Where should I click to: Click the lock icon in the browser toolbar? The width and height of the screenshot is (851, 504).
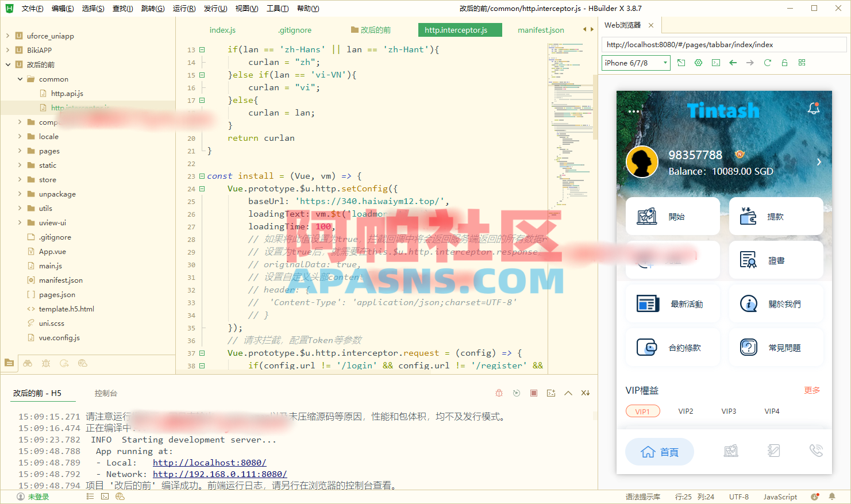pos(784,63)
